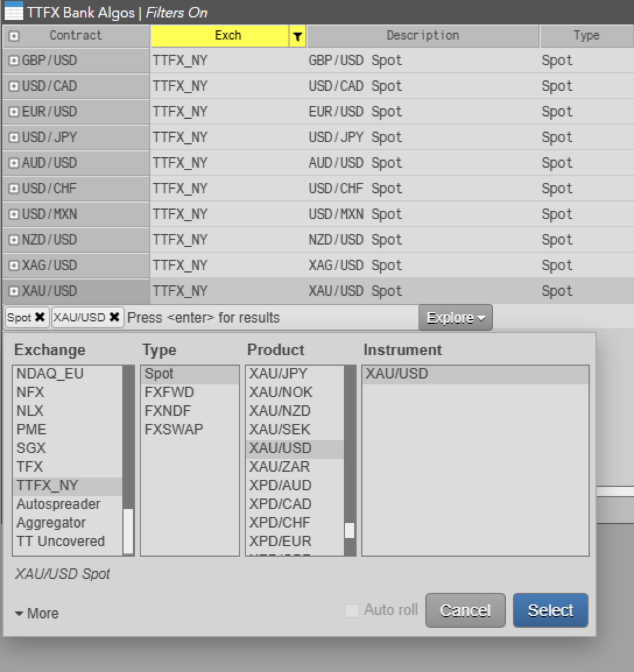Click the expand-all icon in Contract header

(x=14, y=36)
